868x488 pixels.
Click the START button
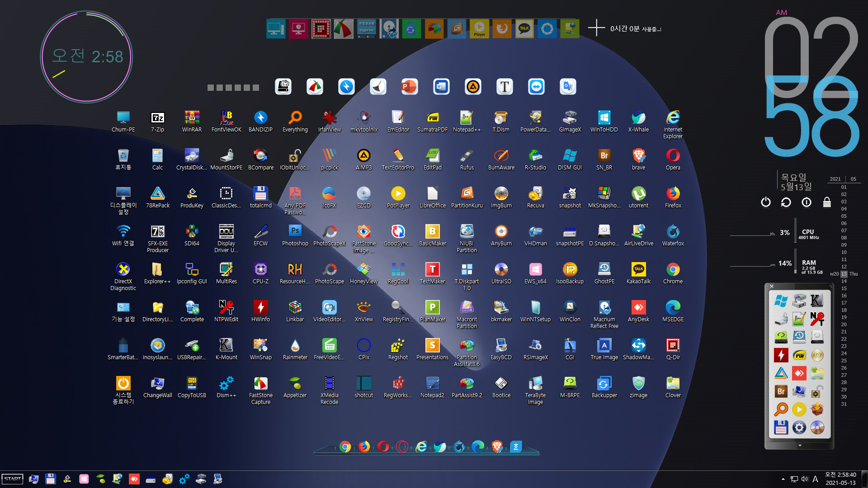[x=12, y=479]
